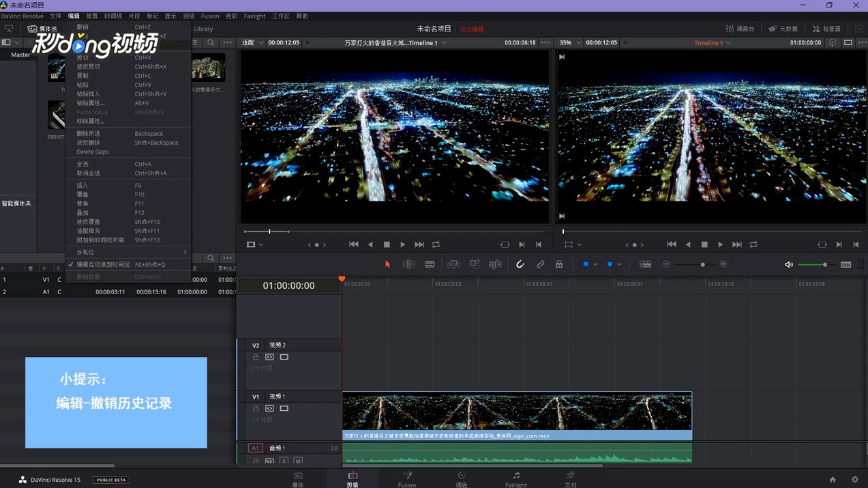Select Delete Gaps menu entry
The width and height of the screenshot is (868, 488).
pyautogui.click(x=128, y=152)
